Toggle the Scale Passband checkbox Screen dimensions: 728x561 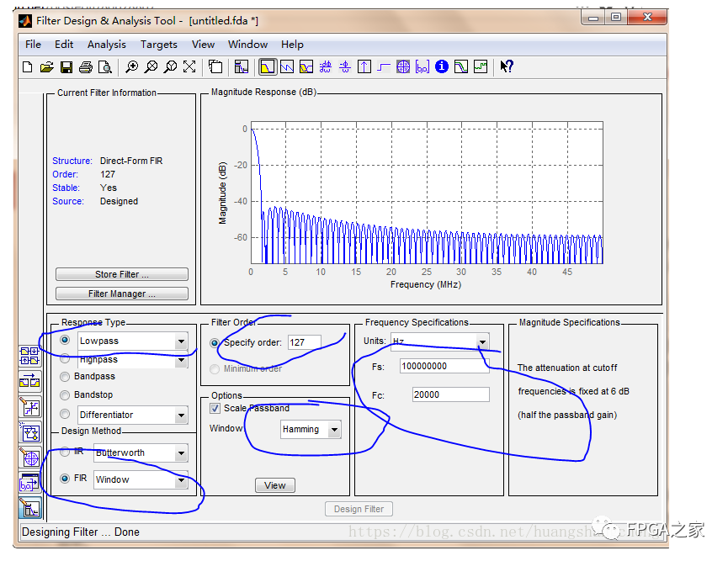point(215,409)
